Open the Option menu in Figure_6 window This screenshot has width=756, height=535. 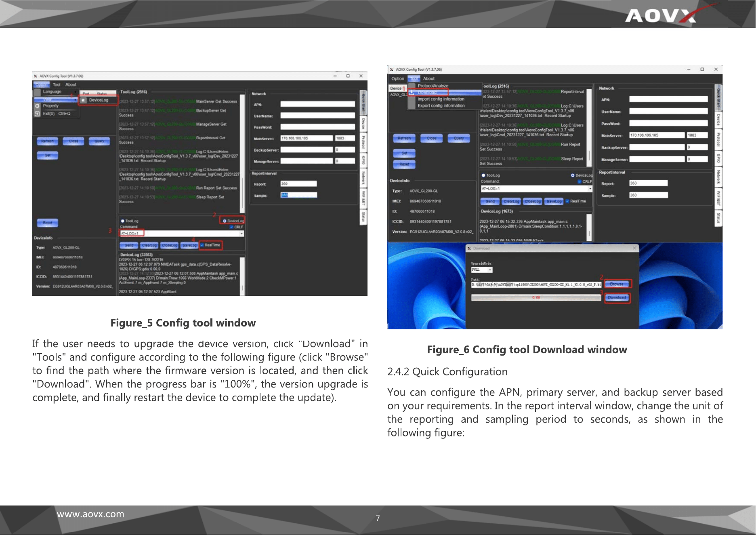(x=398, y=79)
